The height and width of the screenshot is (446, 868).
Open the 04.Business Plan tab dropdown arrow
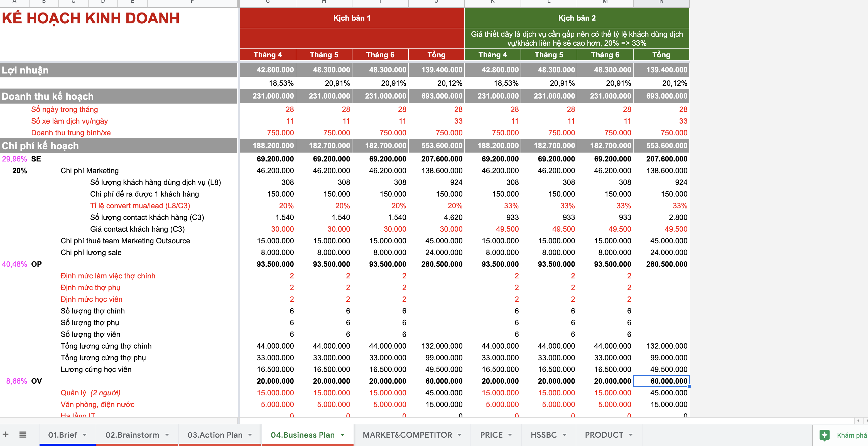pyautogui.click(x=342, y=435)
